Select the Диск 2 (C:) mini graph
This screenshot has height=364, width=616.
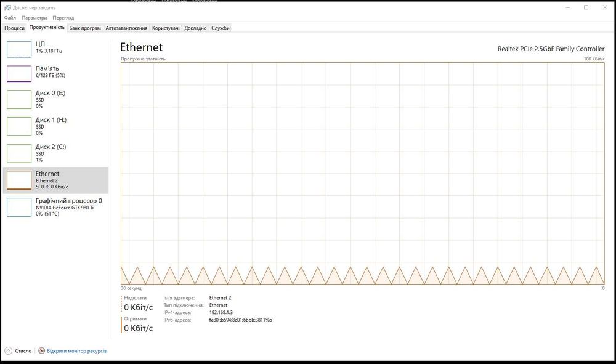[19, 153]
